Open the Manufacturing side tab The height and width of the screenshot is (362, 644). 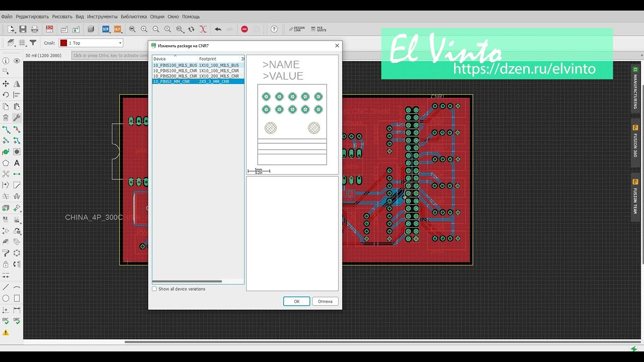pos(635,88)
